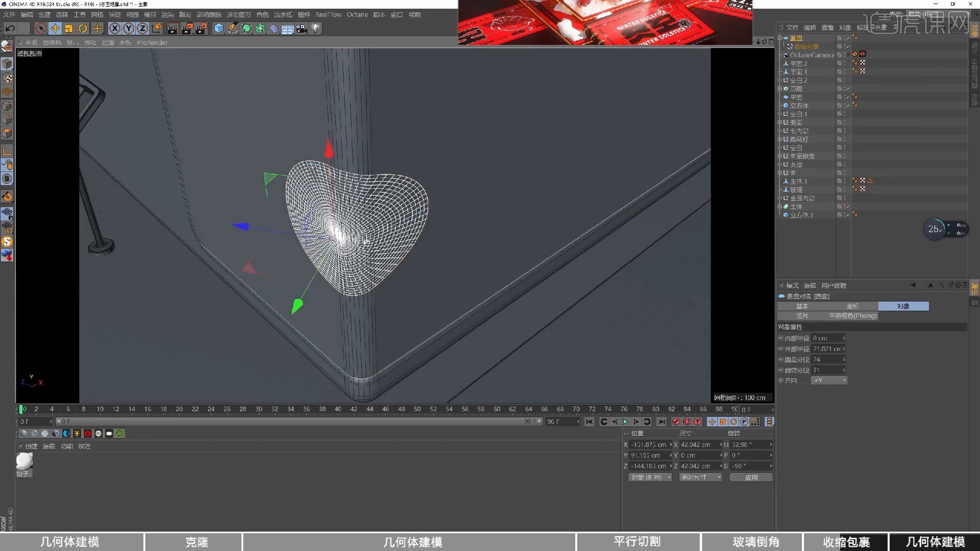Toggle visibility dots of 平面.2 object
Image resolution: width=980 pixels, height=551 pixels.
(x=844, y=63)
